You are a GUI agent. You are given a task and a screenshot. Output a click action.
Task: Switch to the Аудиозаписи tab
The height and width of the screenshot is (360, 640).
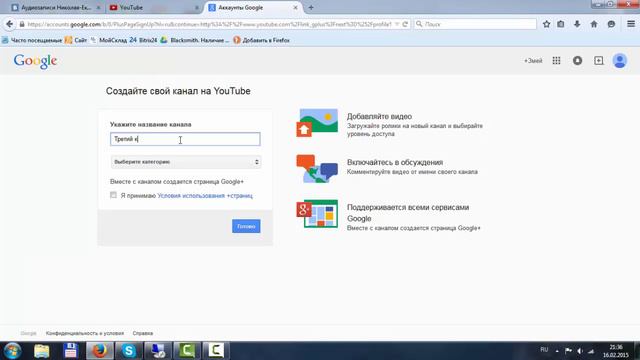pos(56,7)
